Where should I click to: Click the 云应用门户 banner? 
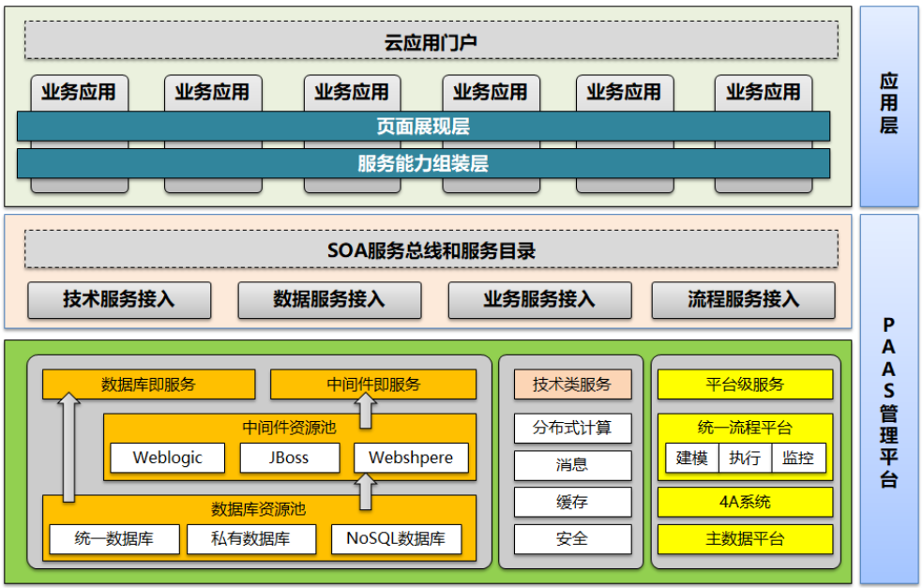431,40
